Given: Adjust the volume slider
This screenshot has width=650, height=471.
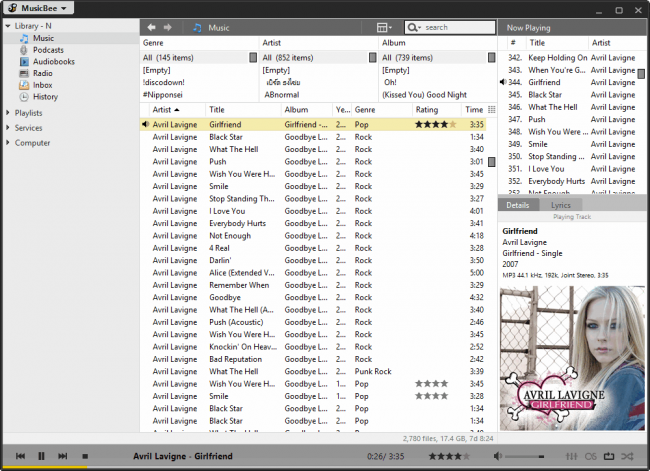Looking at the screenshot, I should click(x=524, y=456).
